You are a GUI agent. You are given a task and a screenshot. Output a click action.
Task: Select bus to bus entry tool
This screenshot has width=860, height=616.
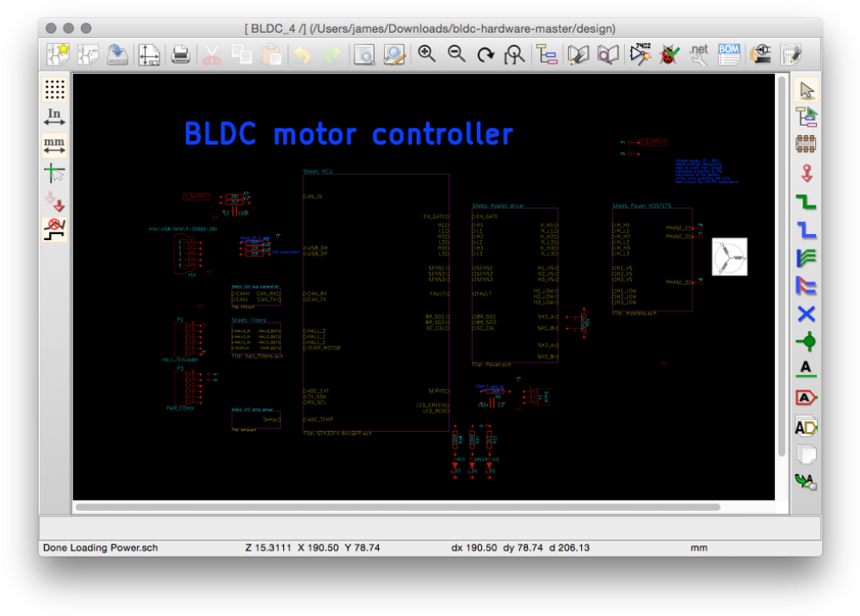pos(807,286)
